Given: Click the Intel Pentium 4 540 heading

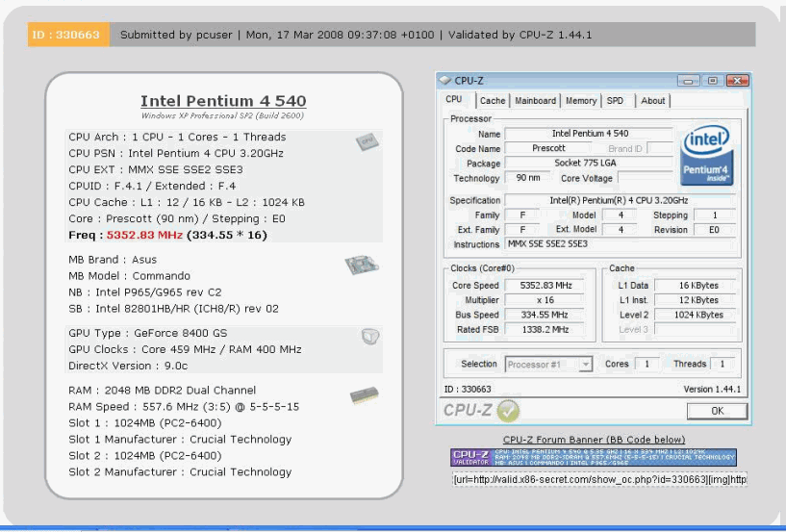Looking at the screenshot, I should tap(223, 101).
